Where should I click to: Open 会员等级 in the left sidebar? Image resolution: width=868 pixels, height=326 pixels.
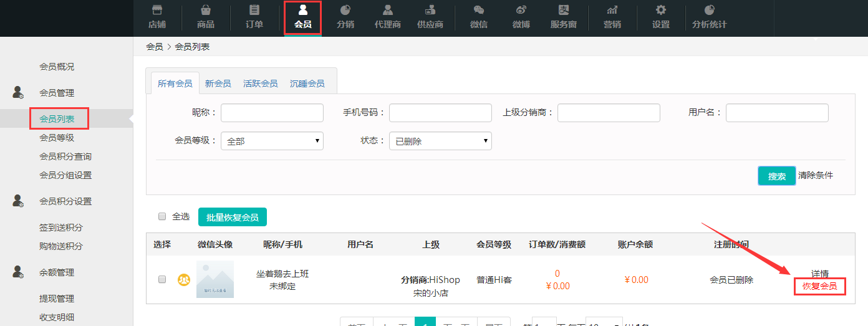(x=57, y=138)
